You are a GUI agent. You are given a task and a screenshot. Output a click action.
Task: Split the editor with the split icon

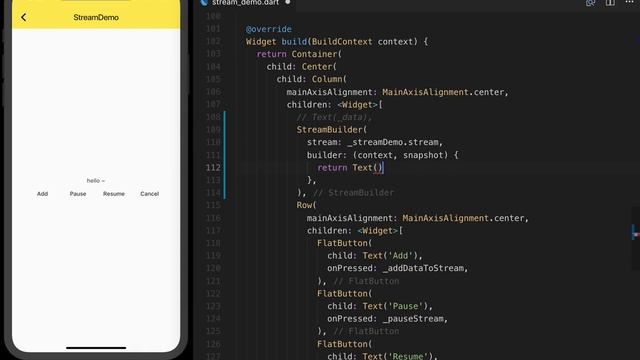[x=610, y=2]
